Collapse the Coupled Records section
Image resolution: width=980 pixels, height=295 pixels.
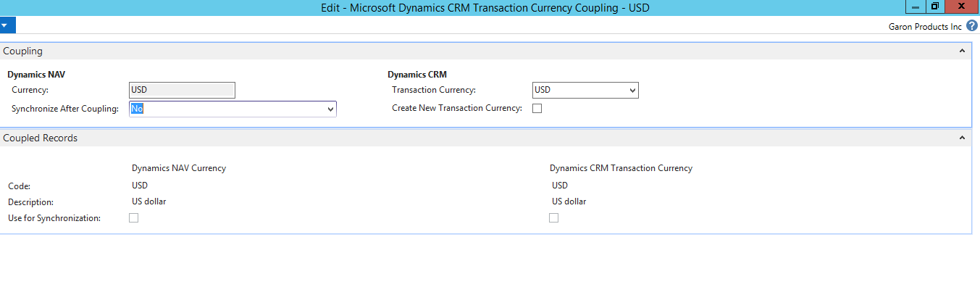[962, 138]
